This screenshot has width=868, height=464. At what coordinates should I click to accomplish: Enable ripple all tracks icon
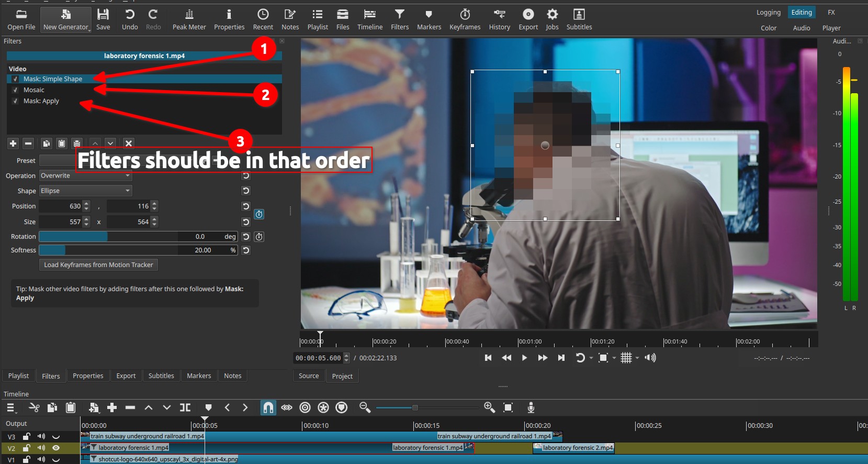[x=323, y=407]
